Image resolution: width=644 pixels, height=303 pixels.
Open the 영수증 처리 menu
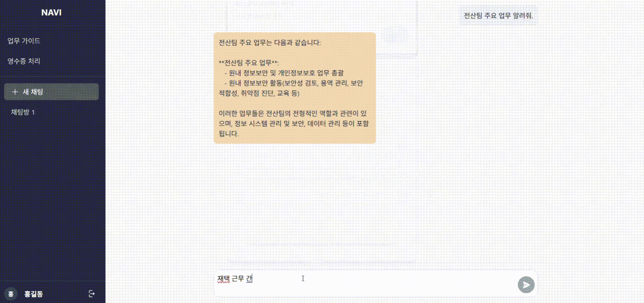(24, 61)
